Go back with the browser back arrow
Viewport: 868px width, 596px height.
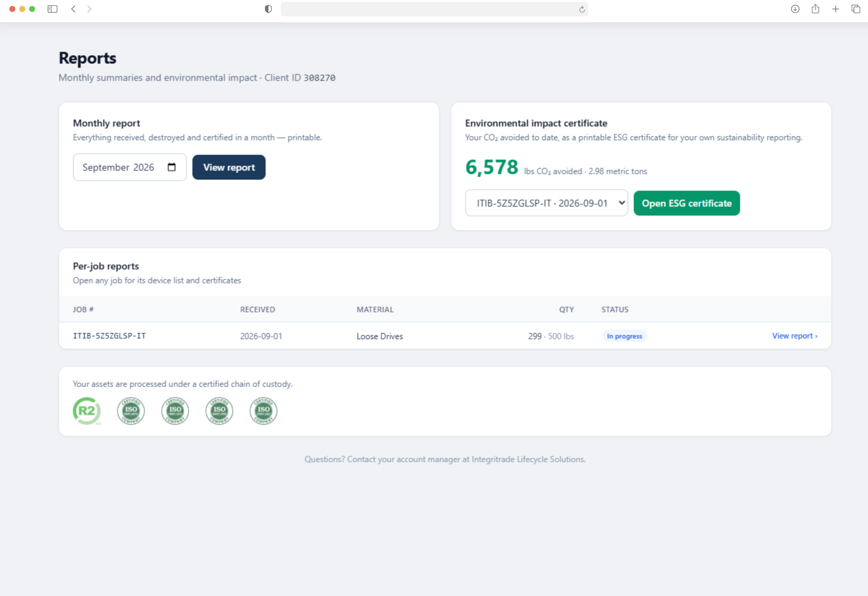(74, 9)
